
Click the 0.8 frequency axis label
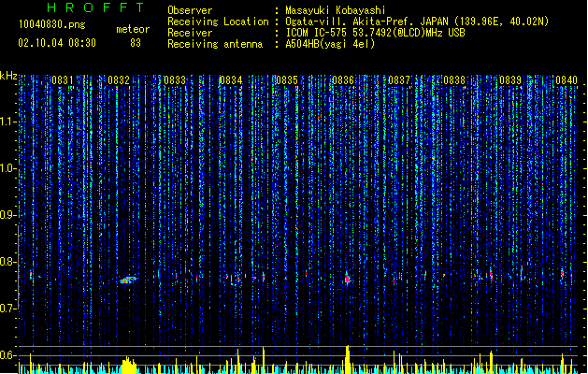[8, 262]
